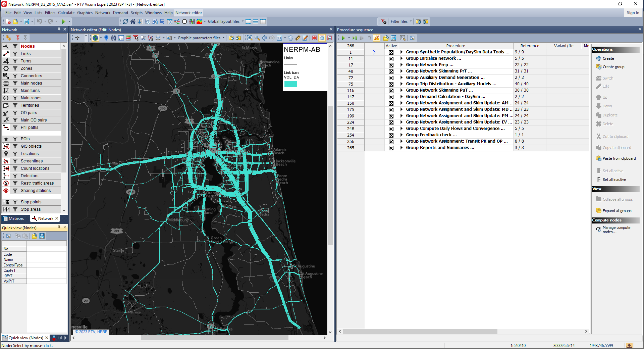Toggle Active checkbox for Group Feedback check
Screen dimensions: 644x349
tap(391, 135)
